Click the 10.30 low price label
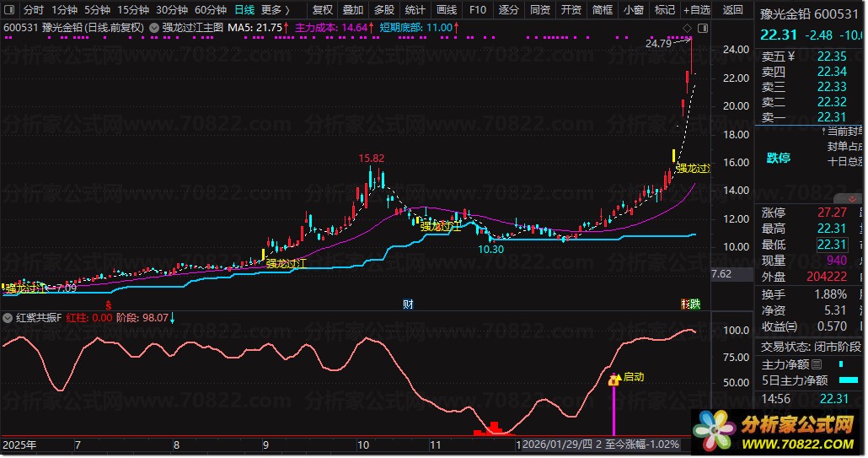868x458 pixels. [490, 249]
